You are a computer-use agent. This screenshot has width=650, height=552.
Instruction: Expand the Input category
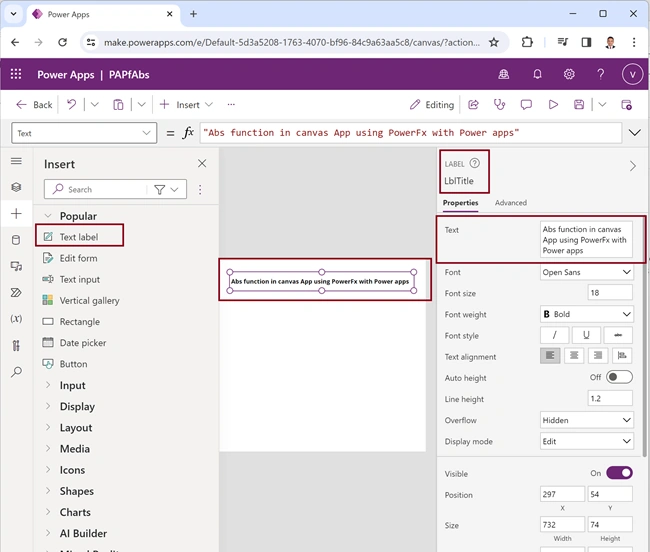click(x=48, y=385)
